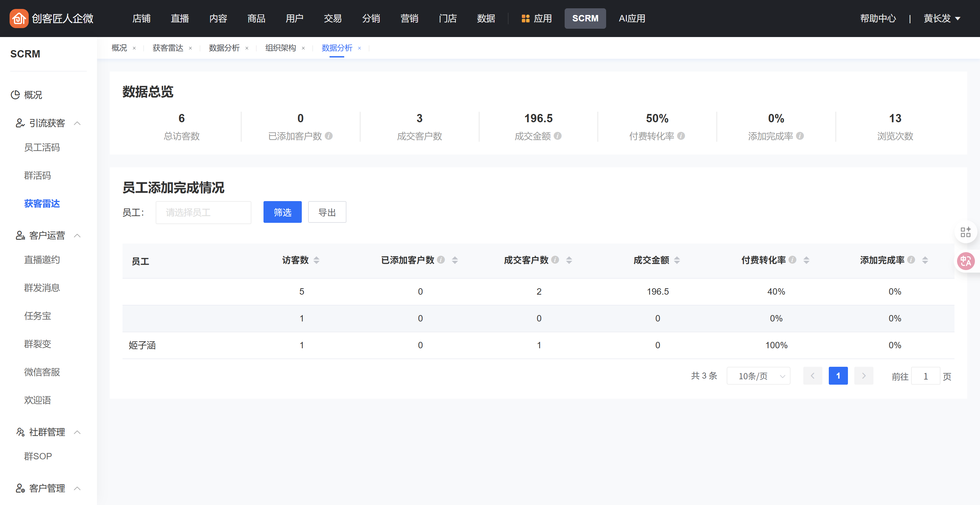980x505 pixels.
Task: Collapse the 客户运营 sidebar section
Action: point(77,236)
